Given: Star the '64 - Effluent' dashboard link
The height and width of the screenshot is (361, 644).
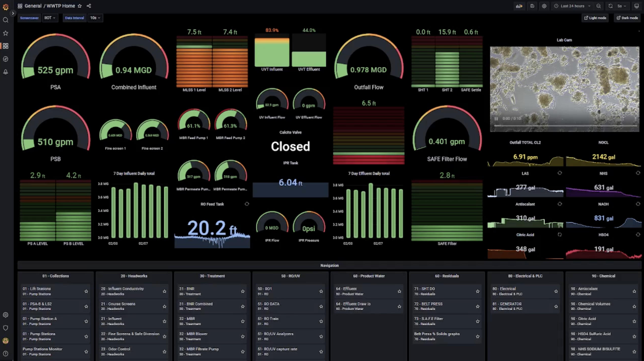Looking at the screenshot, I should (399, 291).
